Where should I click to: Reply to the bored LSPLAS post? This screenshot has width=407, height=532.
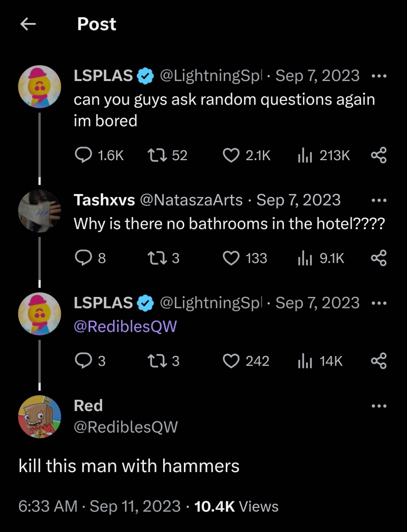coord(83,155)
